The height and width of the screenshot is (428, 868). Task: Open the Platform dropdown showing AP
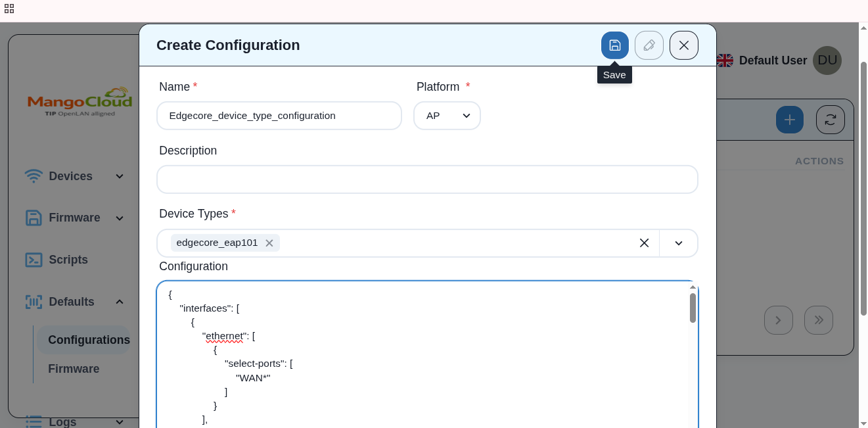tap(447, 115)
